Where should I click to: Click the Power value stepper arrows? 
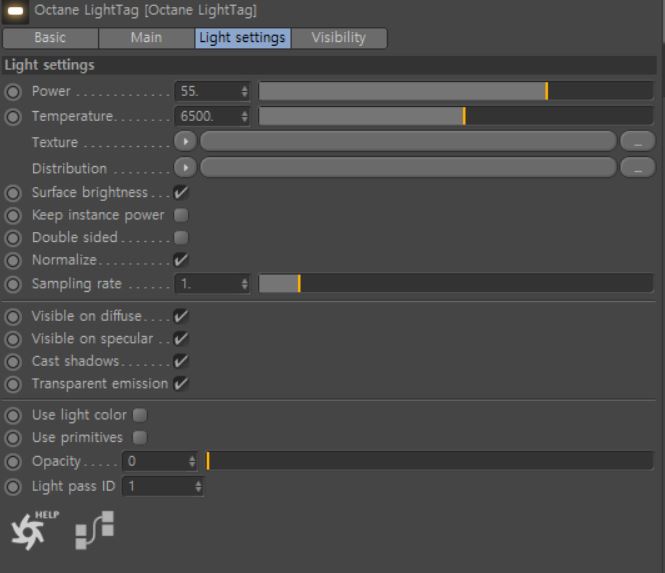coord(244,91)
